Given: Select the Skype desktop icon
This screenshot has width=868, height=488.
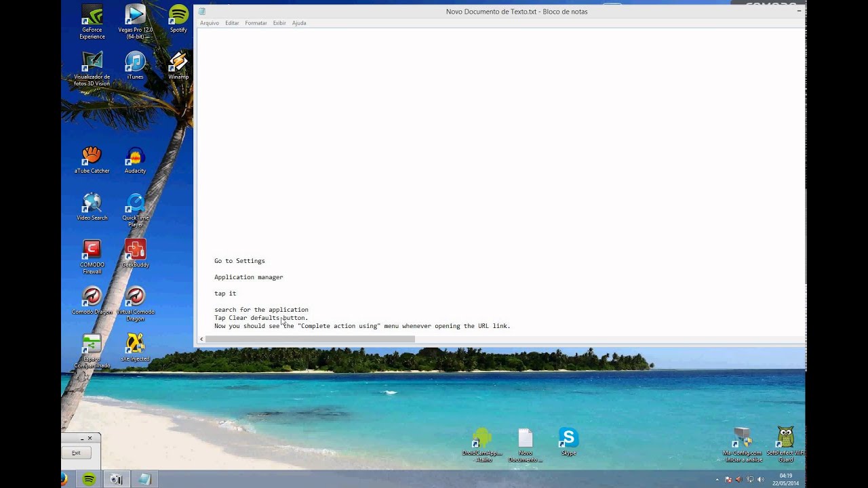Looking at the screenshot, I should pyautogui.click(x=568, y=442).
